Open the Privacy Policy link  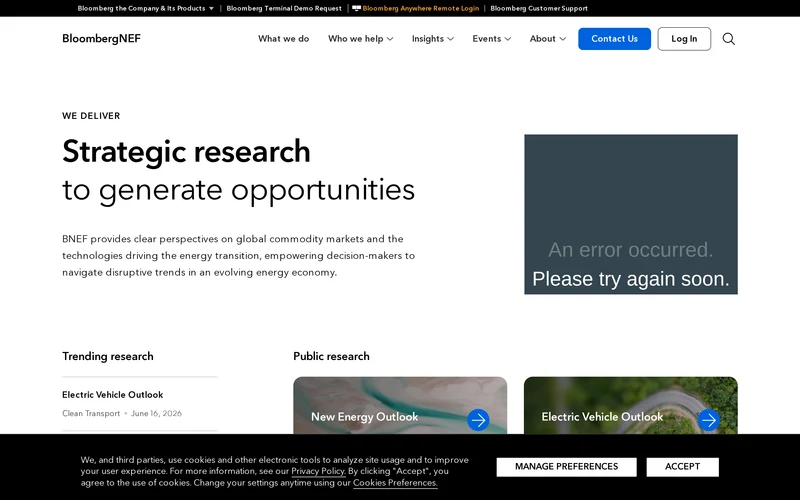(318, 471)
